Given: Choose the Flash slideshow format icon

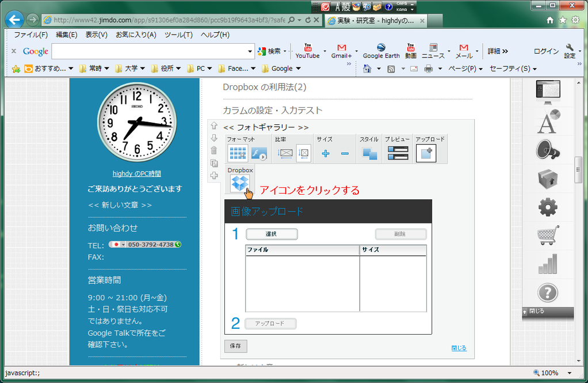Looking at the screenshot, I should 259,154.
